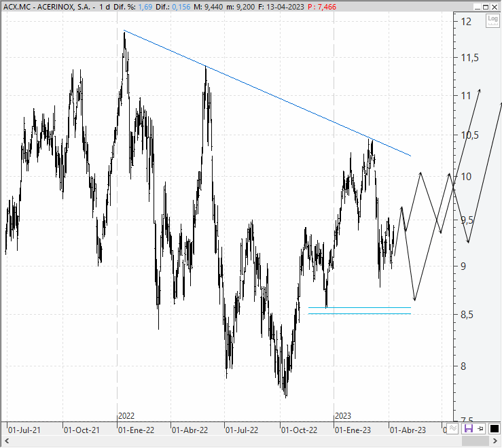Maximize the ACX.MC chart window
Image resolution: width=502 pixels, height=448 pixels.
pos(486,7)
